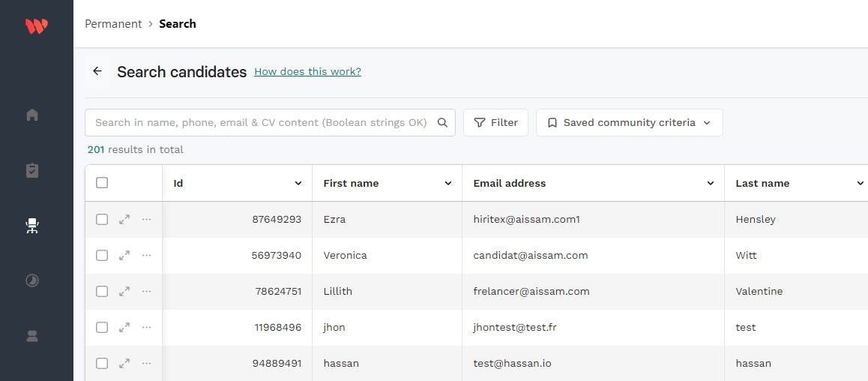Click the magnifier icon in search box
This screenshot has width=868, height=381.
coord(442,123)
